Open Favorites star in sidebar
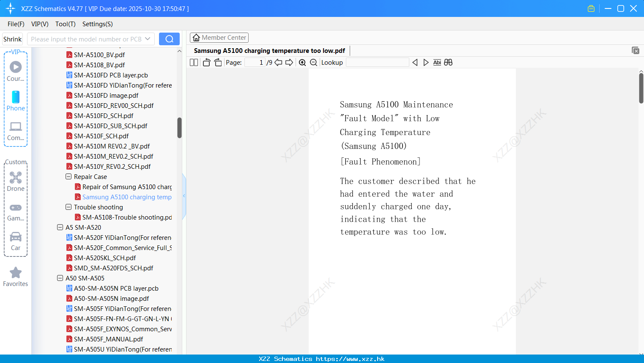 (x=16, y=277)
